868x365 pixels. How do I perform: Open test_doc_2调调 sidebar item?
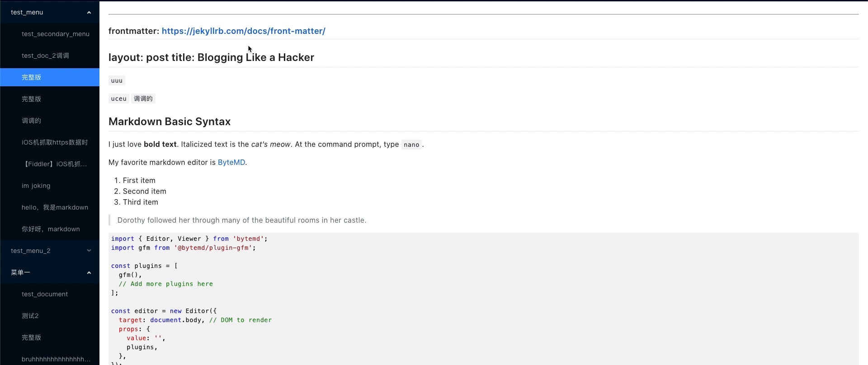pos(50,56)
